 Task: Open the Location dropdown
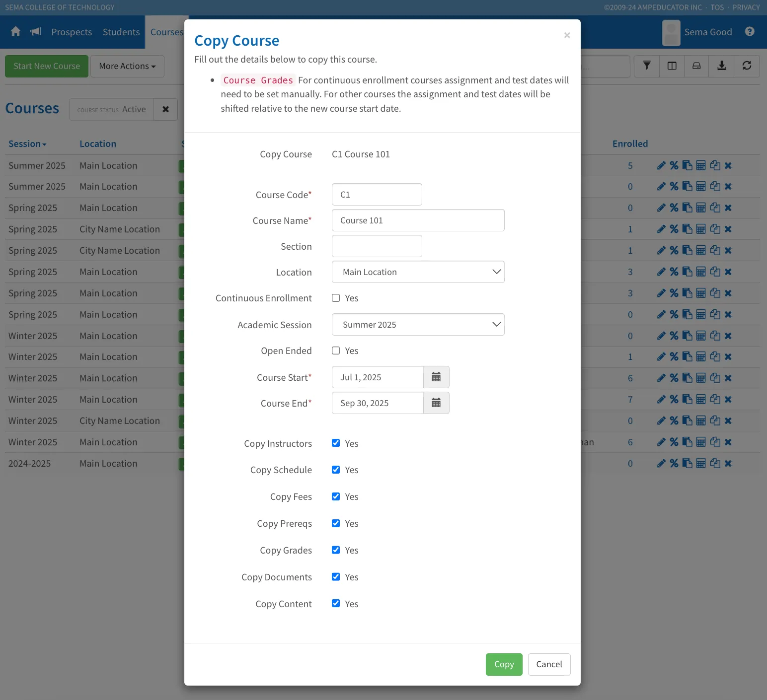(418, 272)
